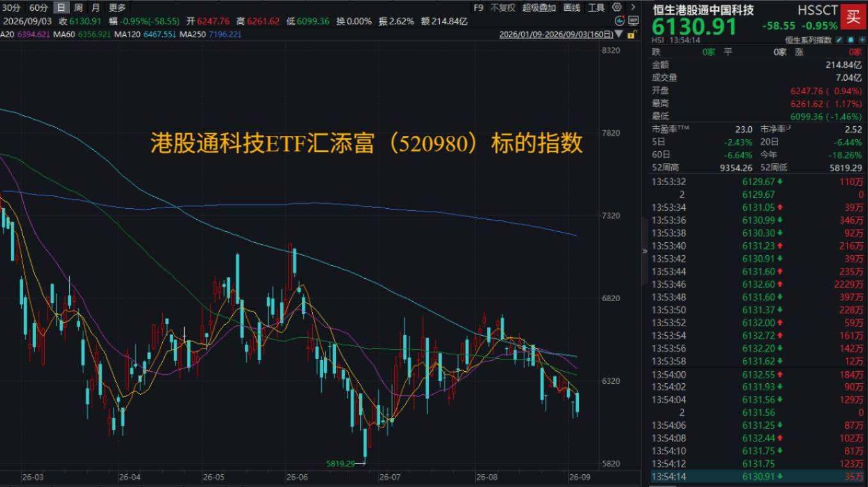This screenshot has width=868, height=487.
Task: Switch to the 60分 timeframe tab
Action: pos(38,8)
